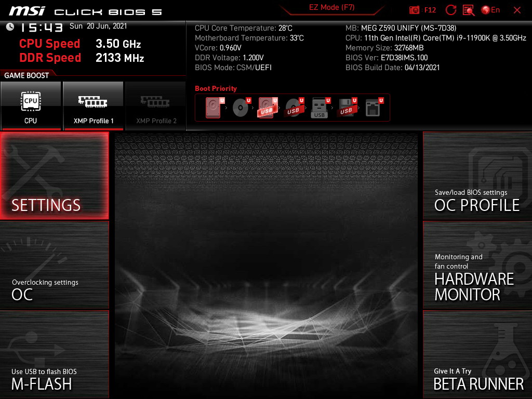
Task: Click the MB: MEG Z590 UNIFY text
Action: click(401, 28)
